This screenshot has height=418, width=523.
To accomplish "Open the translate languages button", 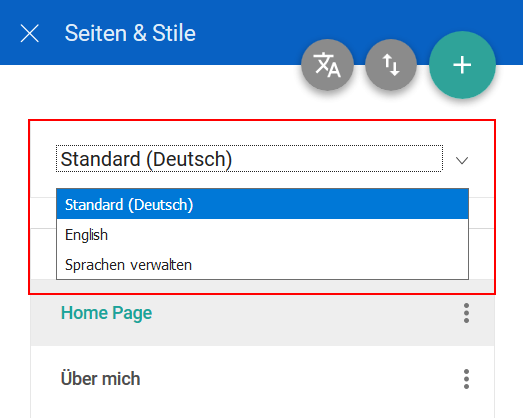I will click(327, 65).
